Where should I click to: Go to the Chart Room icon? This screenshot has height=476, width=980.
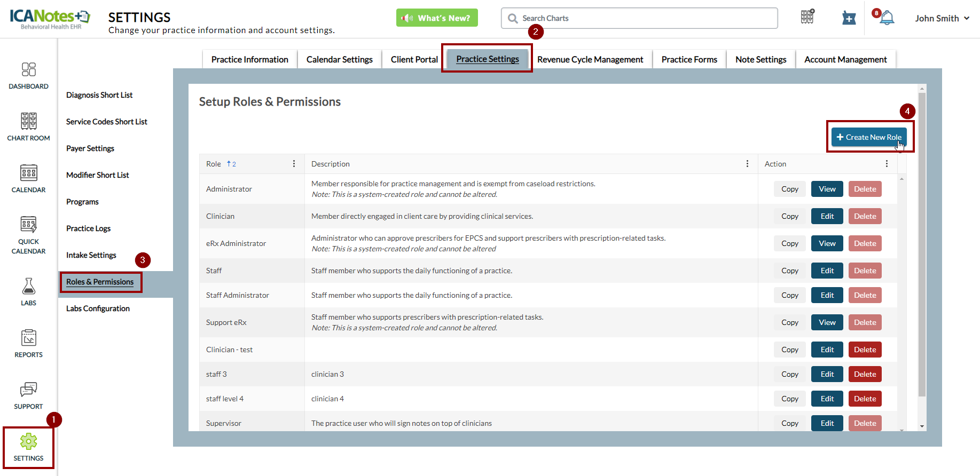click(28, 122)
